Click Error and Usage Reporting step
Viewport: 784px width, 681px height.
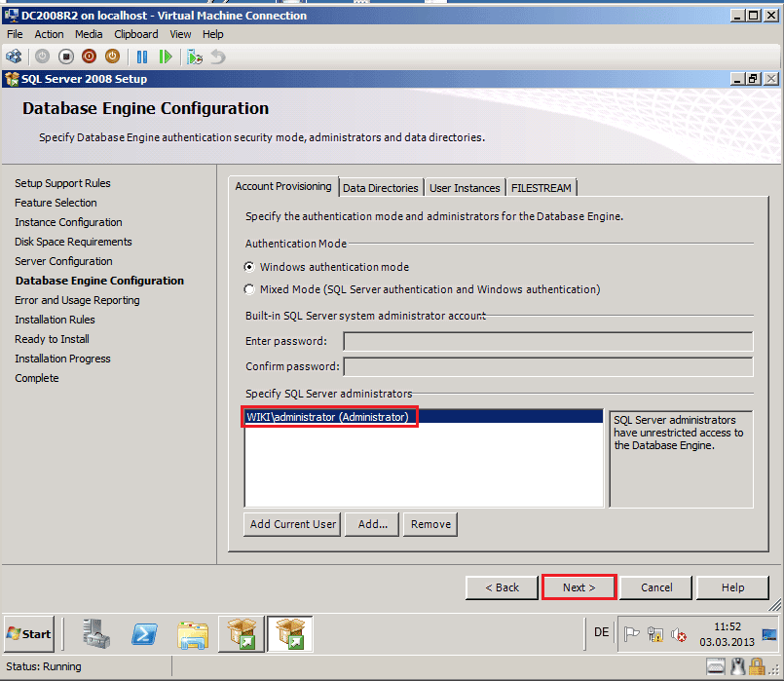(77, 300)
